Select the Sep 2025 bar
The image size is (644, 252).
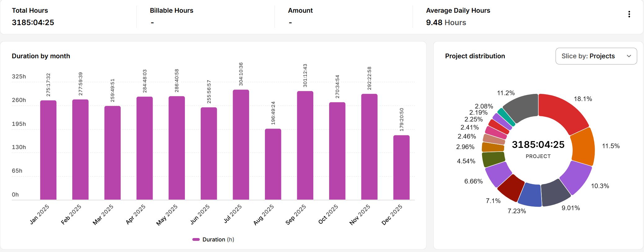point(305,146)
